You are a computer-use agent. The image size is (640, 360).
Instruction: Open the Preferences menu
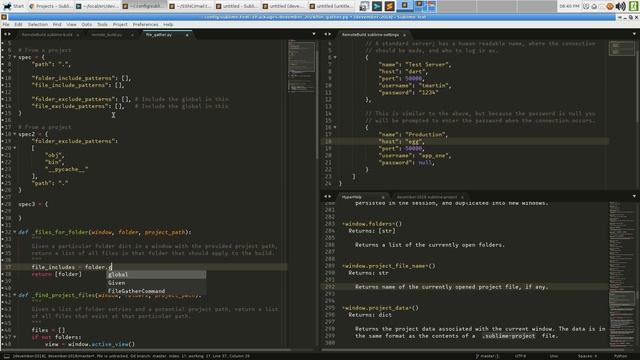tap(145, 24)
